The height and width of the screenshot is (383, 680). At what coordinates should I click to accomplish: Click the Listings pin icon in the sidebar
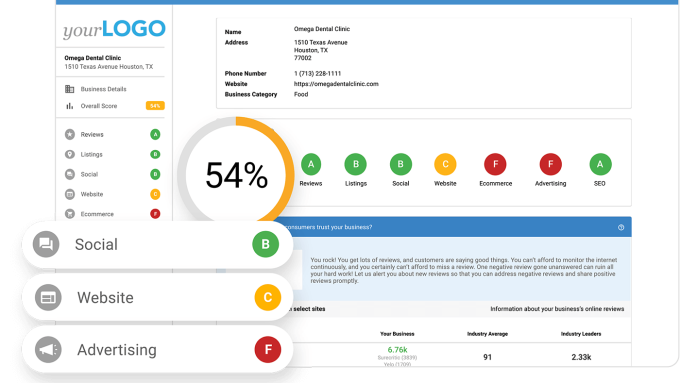click(x=70, y=154)
